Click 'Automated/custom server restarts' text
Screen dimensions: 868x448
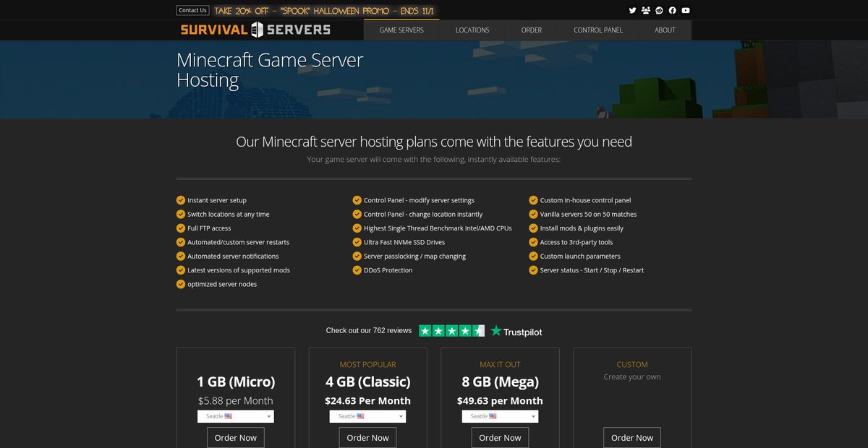(x=238, y=242)
